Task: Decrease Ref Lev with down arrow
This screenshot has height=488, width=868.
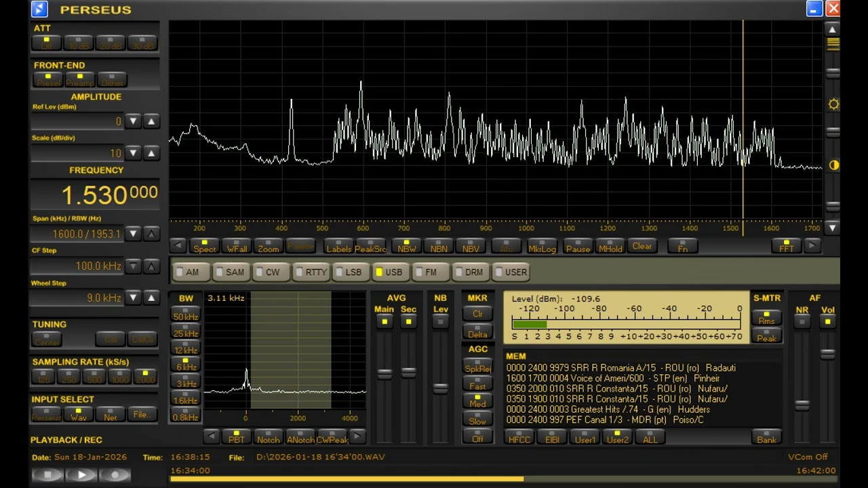Action: pos(134,121)
